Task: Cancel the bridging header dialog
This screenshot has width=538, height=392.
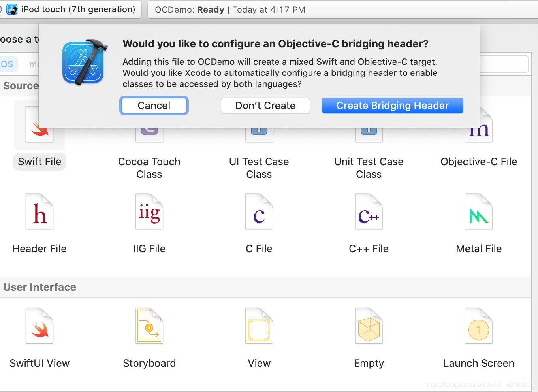Action: click(x=154, y=106)
